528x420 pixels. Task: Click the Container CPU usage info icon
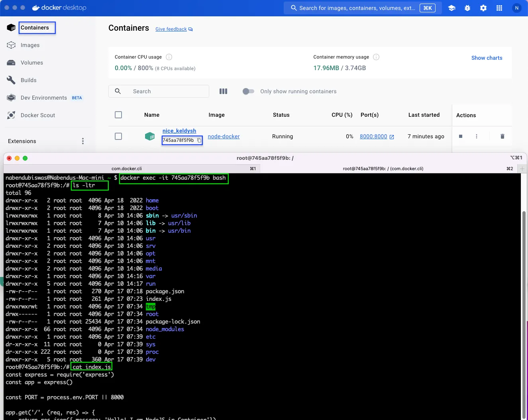[x=169, y=57]
